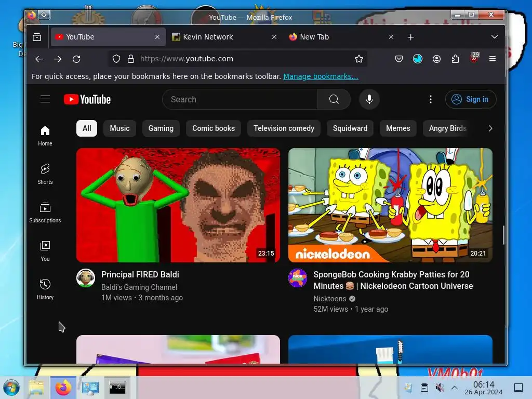Screen dimensions: 532x399
Task: Filter by the Memes chip
Action: click(398, 128)
